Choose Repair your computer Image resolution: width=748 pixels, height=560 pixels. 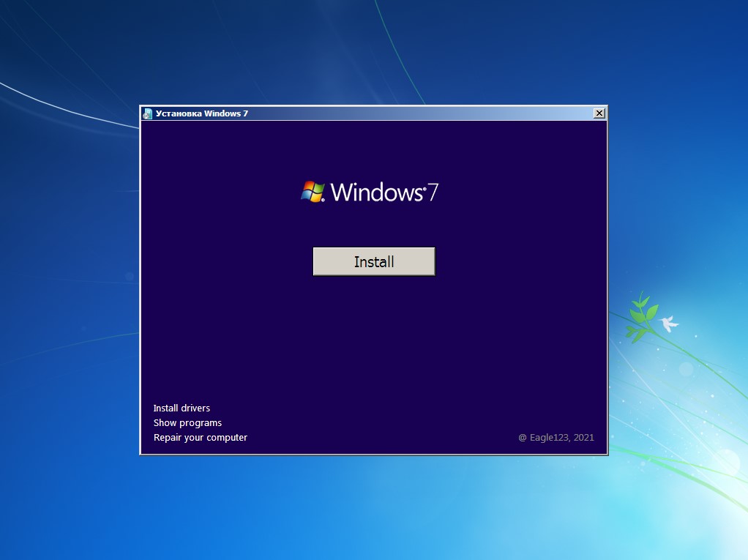coord(201,438)
